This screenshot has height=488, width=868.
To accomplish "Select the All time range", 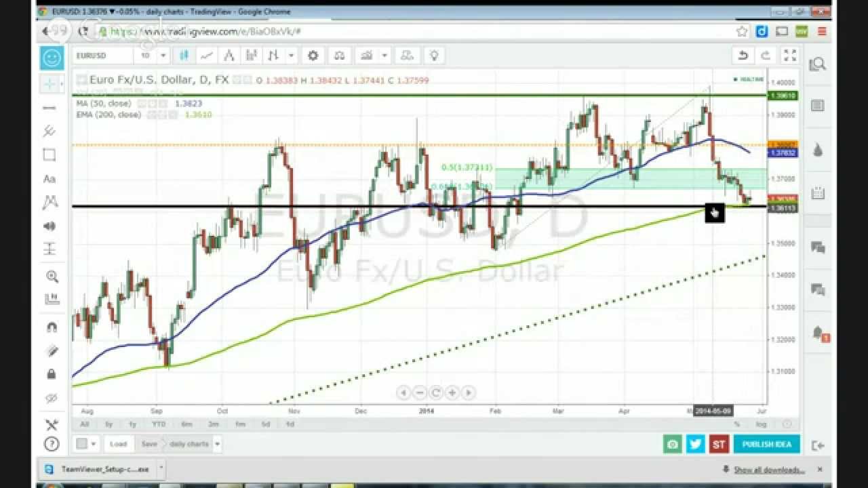I will [x=84, y=424].
